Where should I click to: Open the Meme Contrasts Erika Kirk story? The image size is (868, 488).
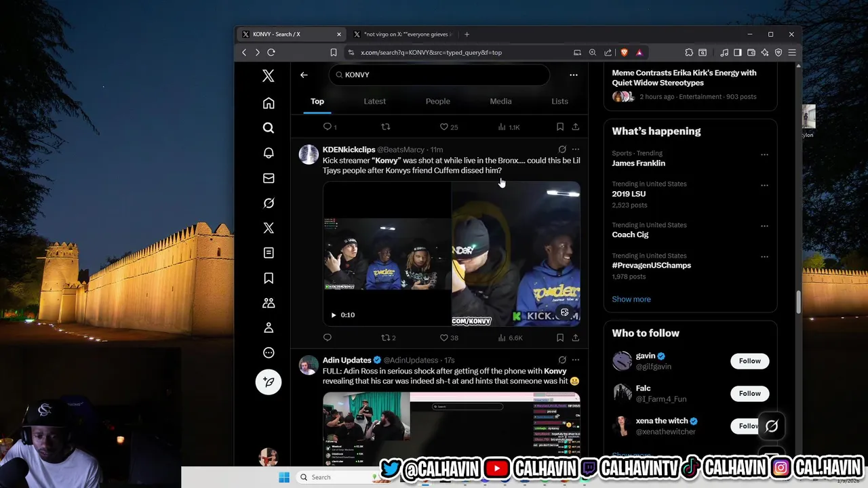tap(684, 78)
